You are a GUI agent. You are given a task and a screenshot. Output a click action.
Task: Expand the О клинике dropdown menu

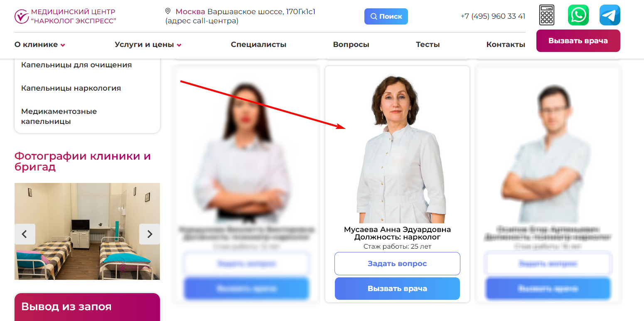(x=40, y=45)
